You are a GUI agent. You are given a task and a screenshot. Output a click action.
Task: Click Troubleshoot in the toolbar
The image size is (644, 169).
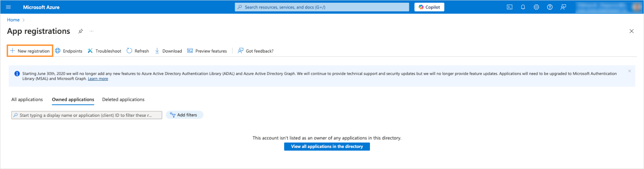click(104, 51)
